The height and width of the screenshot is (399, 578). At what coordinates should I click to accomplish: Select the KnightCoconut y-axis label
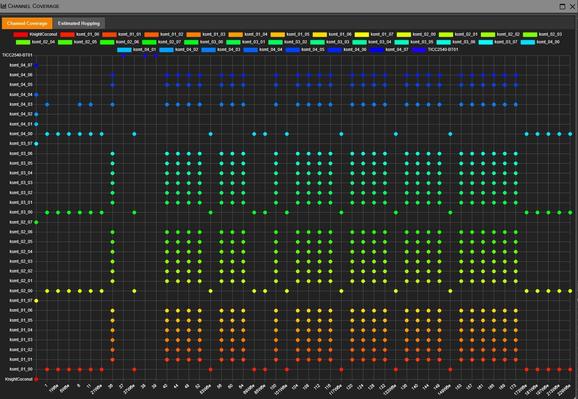coord(19,379)
